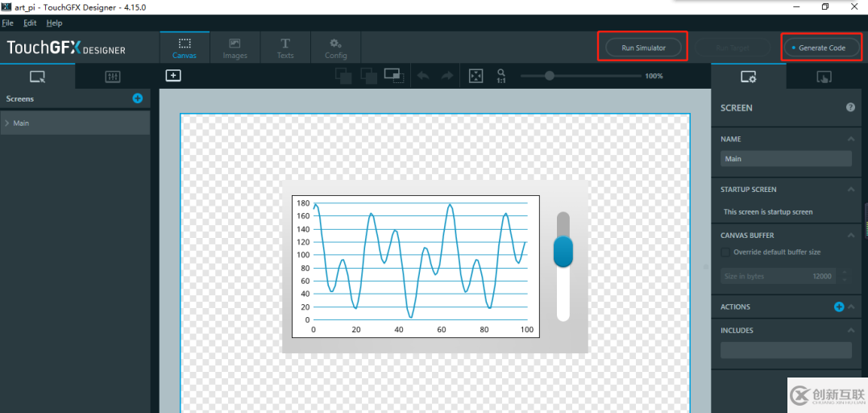Click the Run Simulator button

tap(643, 48)
